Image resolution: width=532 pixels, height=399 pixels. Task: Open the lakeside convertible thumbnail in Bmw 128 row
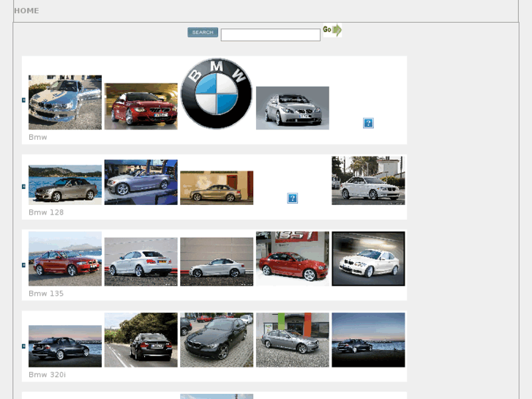point(65,184)
